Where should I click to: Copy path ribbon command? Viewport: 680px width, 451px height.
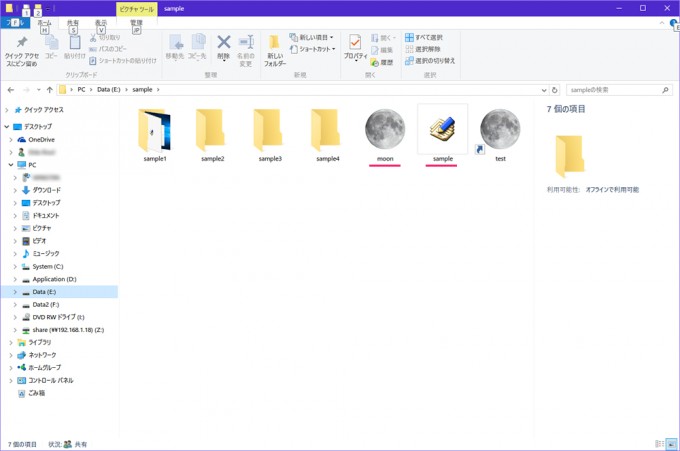pyautogui.click(x=108, y=49)
